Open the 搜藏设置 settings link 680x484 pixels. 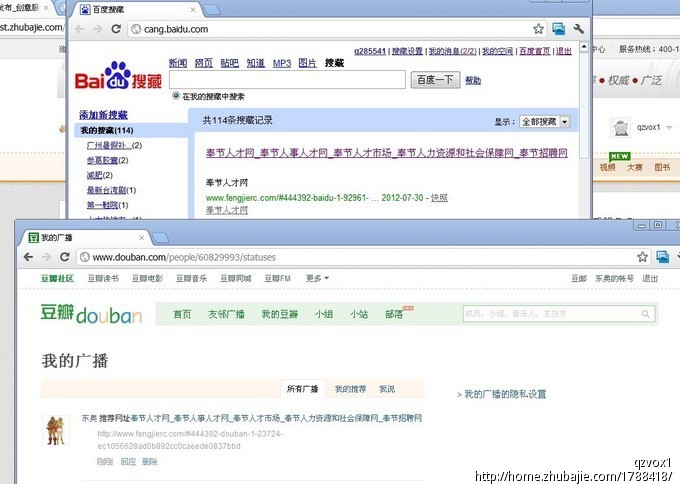coord(407,51)
